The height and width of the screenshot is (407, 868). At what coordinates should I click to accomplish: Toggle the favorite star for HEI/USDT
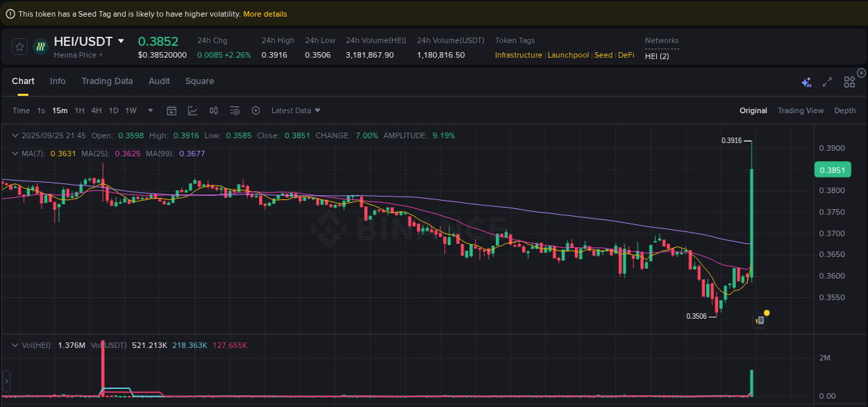pyautogui.click(x=19, y=46)
